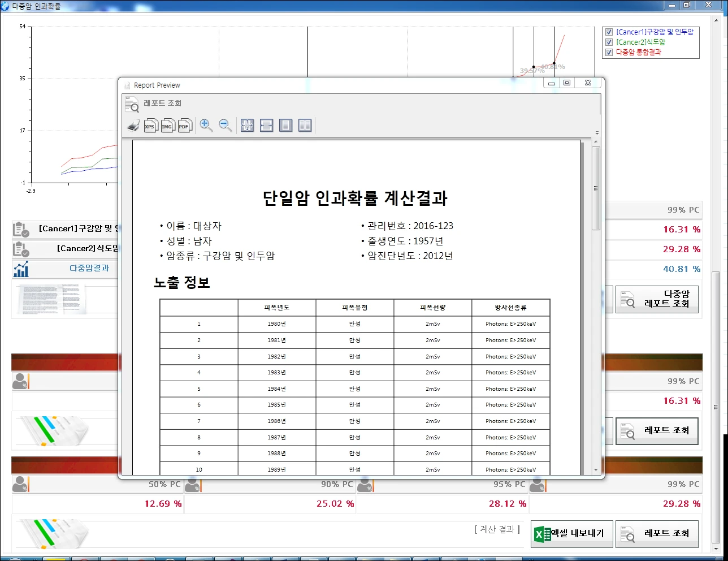Fit the whole page in the preview
The image size is (728, 561).
pos(248,126)
